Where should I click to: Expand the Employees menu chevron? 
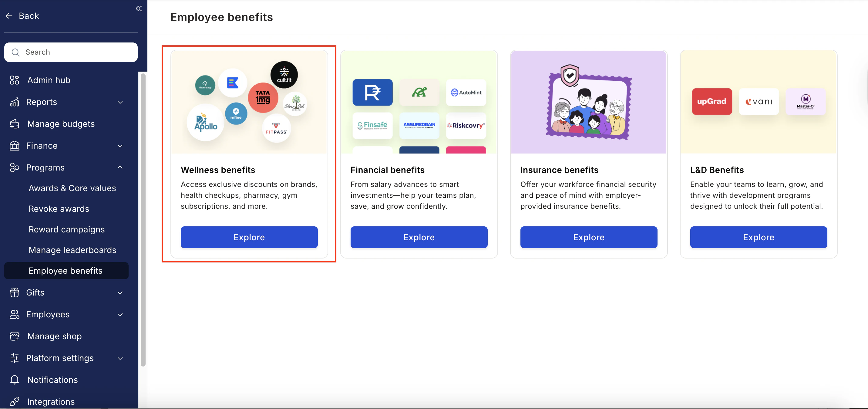[x=120, y=315]
